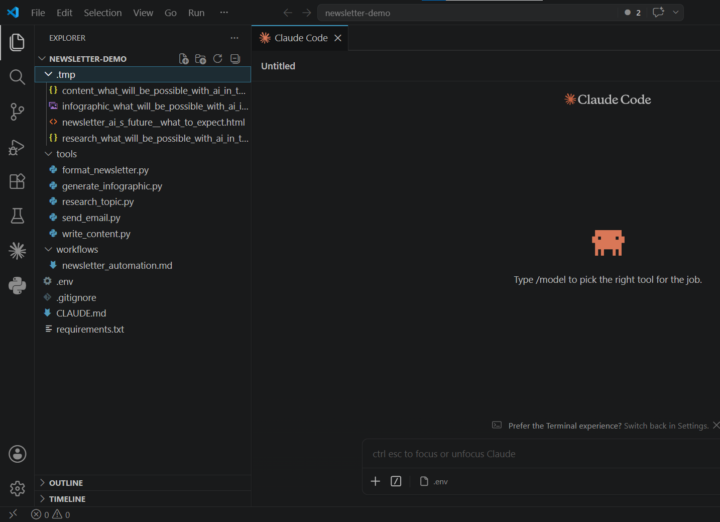720x522 pixels.
Task: Open the Manage gear icon
Action: coord(17,488)
